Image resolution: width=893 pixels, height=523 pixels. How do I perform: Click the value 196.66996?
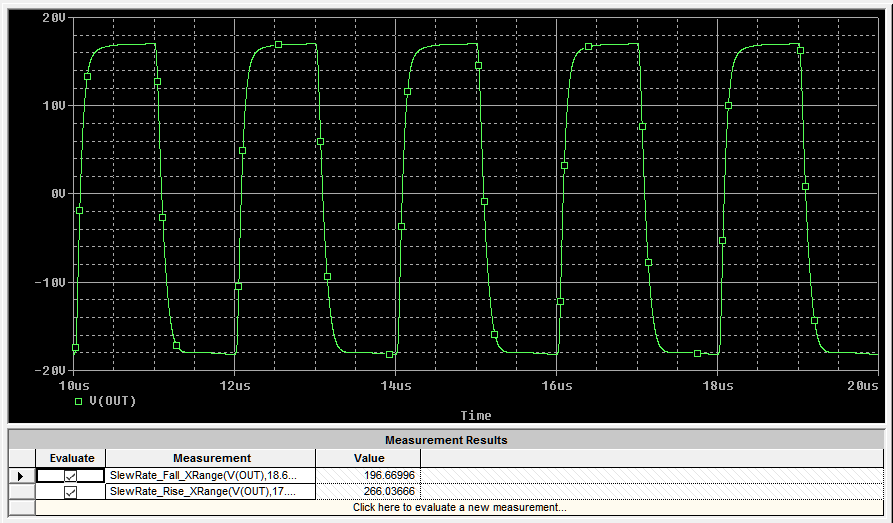[389, 475]
